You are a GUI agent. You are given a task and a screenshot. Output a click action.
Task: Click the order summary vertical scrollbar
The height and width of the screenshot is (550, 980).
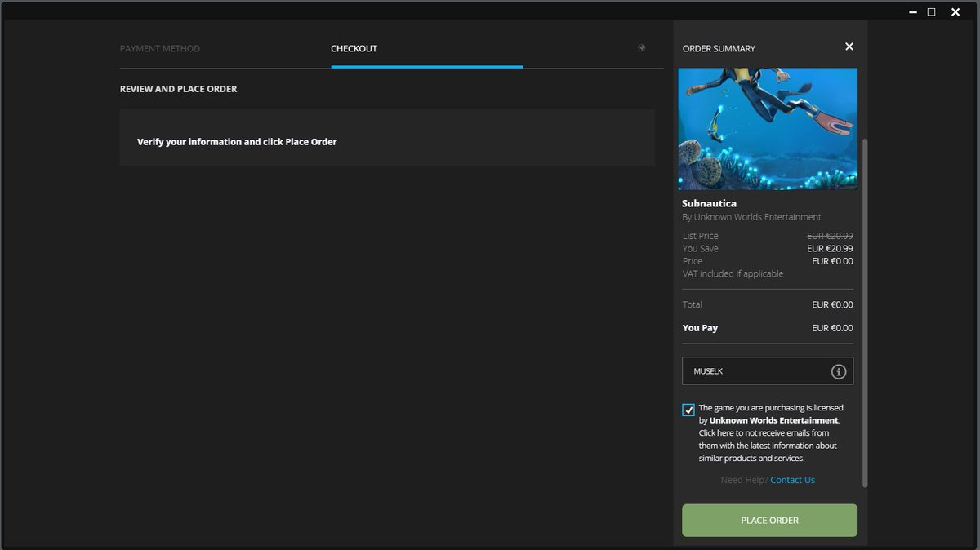865,313
